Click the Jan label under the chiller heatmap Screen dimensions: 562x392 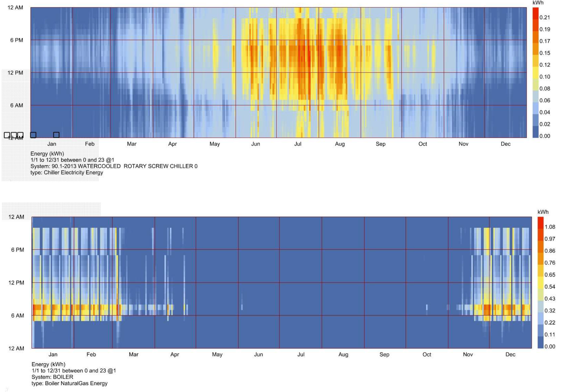pyautogui.click(x=52, y=144)
